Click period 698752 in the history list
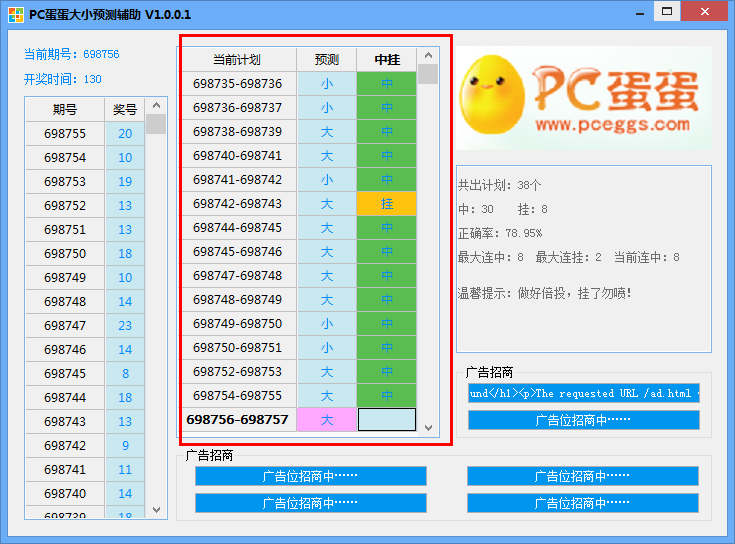The image size is (735, 544). [65, 206]
